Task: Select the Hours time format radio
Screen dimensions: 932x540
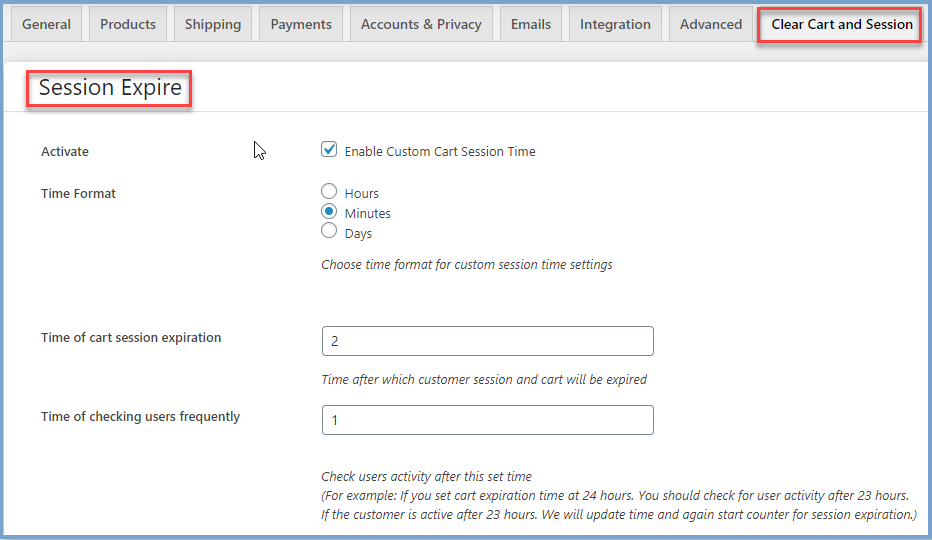Action: pyautogui.click(x=329, y=191)
